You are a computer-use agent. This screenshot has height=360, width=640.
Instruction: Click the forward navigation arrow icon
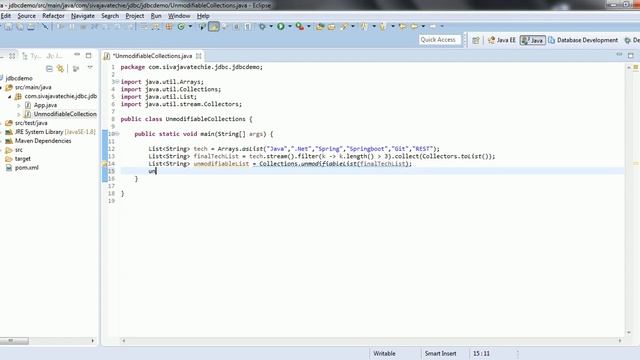point(433,27)
